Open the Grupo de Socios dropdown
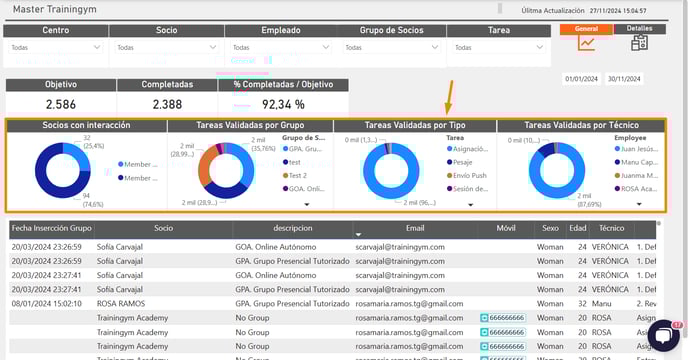688x360 pixels. point(391,47)
